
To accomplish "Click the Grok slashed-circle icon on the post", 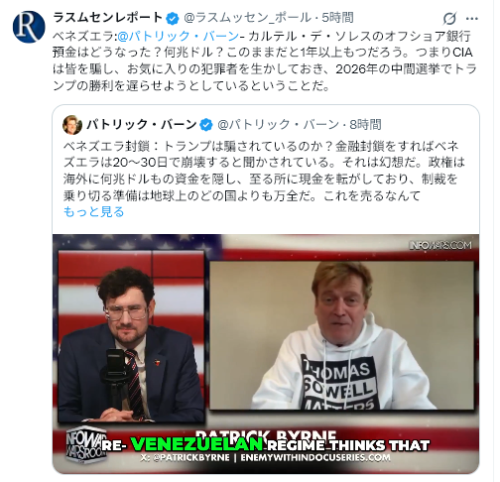I will click(449, 18).
